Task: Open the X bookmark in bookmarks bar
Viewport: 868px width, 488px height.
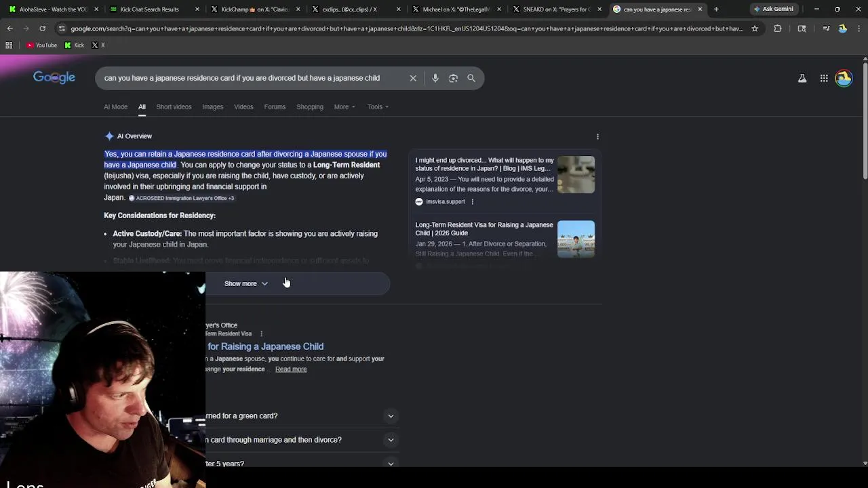Action: (x=98, y=45)
